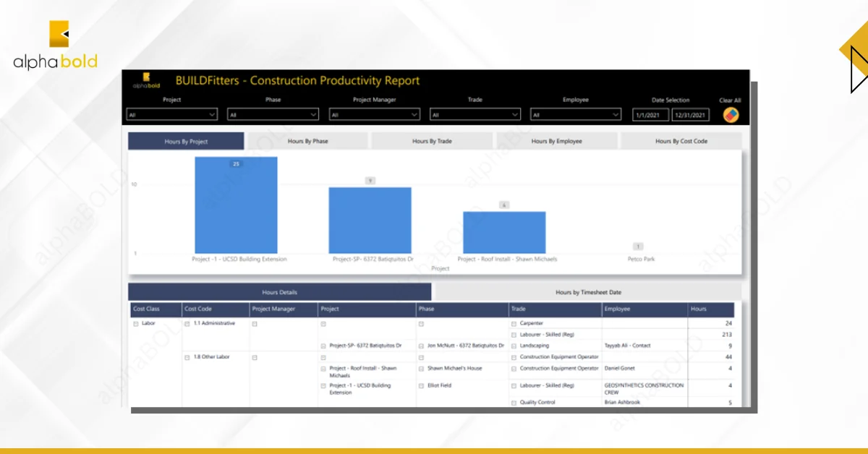
Task: Check the Quality Control trade checkbox
Action: 514,403
